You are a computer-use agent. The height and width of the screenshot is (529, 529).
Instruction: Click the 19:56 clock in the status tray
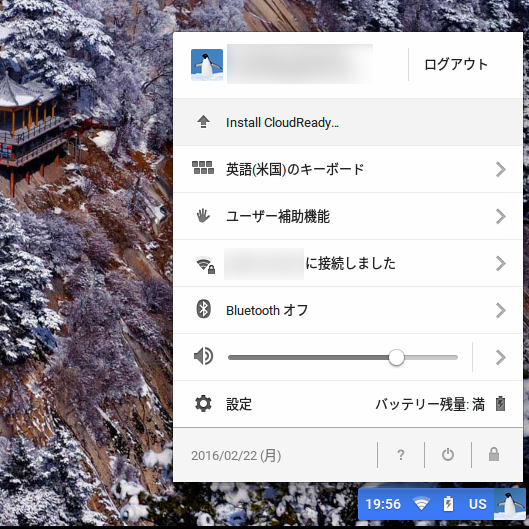click(383, 504)
